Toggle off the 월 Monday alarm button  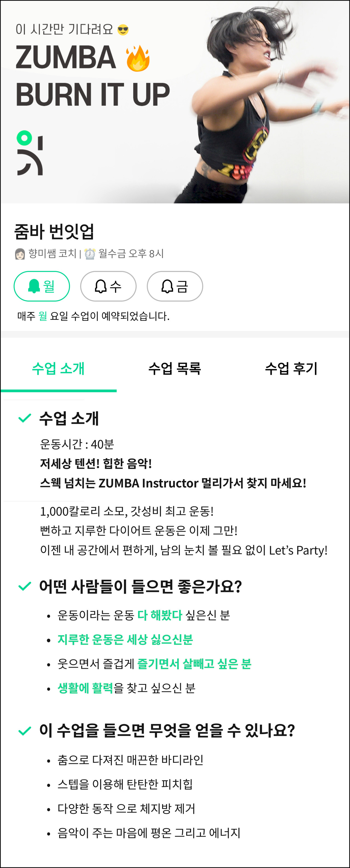tap(42, 286)
